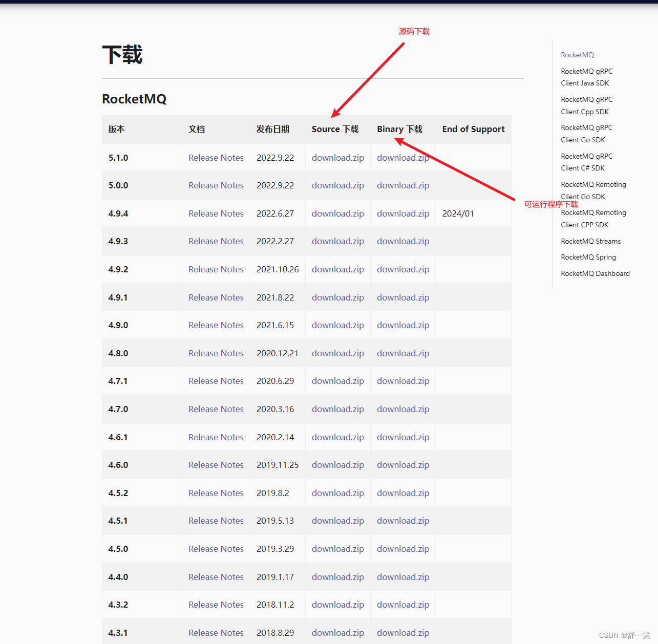
Task: Download binary zip for version 4.4.0
Action: point(402,577)
